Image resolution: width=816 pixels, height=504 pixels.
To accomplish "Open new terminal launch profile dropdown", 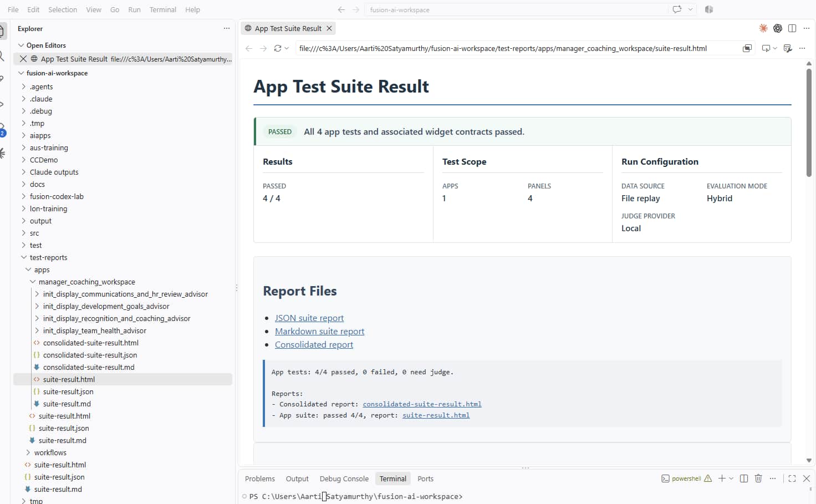I will [x=731, y=478].
